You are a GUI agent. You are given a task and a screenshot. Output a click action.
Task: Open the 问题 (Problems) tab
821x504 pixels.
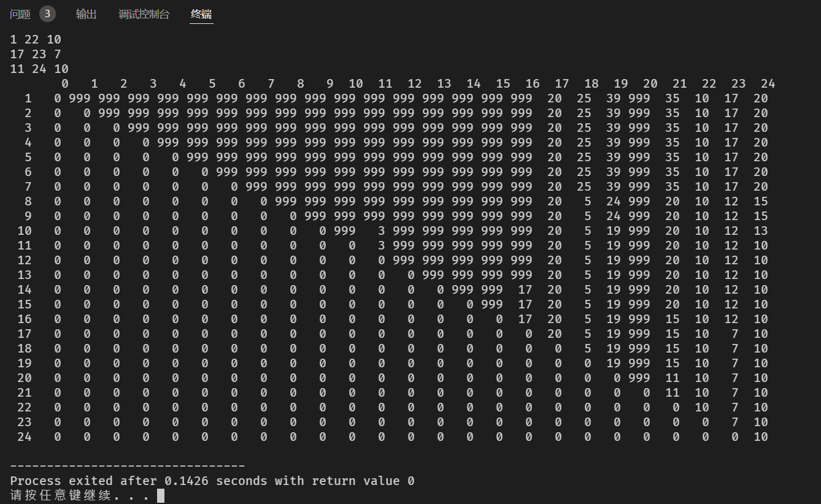(20, 14)
